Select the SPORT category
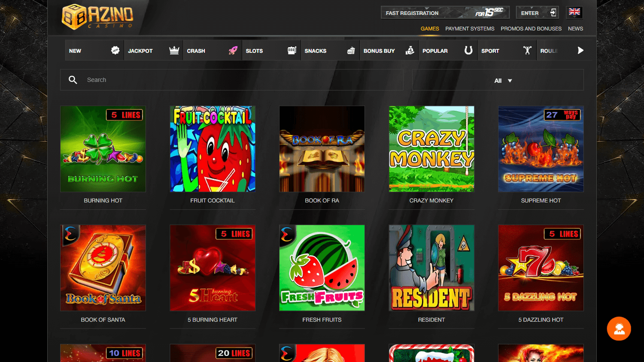 click(507, 51)
